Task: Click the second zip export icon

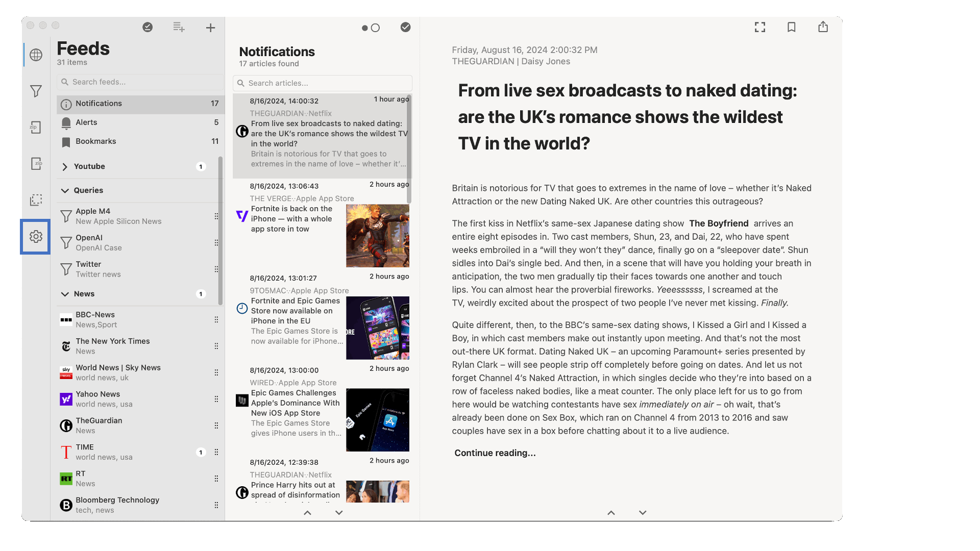Action: (x=36, y=164)
